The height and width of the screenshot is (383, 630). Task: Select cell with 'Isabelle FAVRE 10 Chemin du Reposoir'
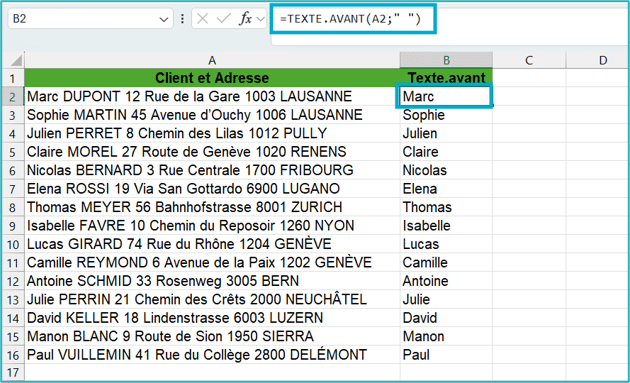pos(212,226)
